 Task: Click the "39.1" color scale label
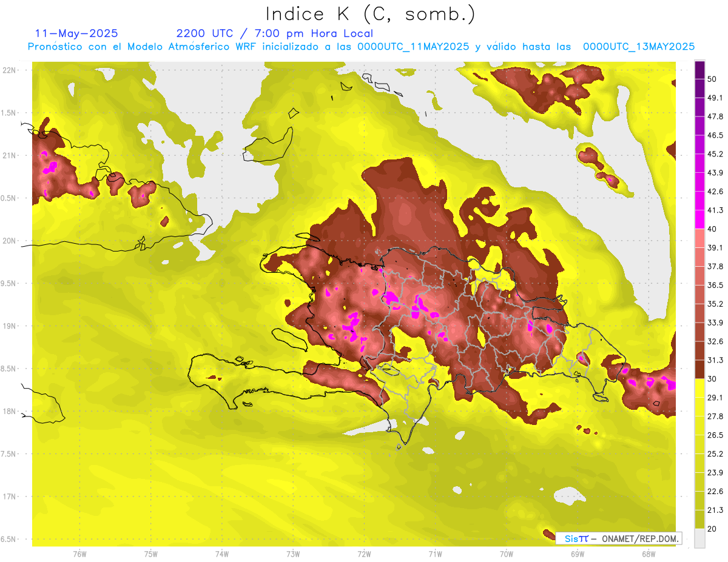coord(715,247)
